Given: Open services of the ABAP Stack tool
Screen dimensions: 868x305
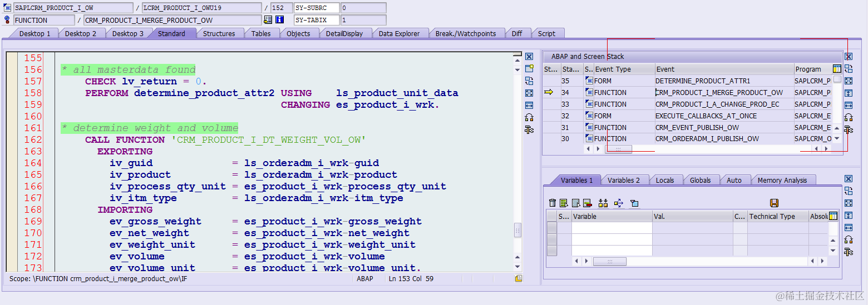Looking at the screenshot, I should (849, 118).
